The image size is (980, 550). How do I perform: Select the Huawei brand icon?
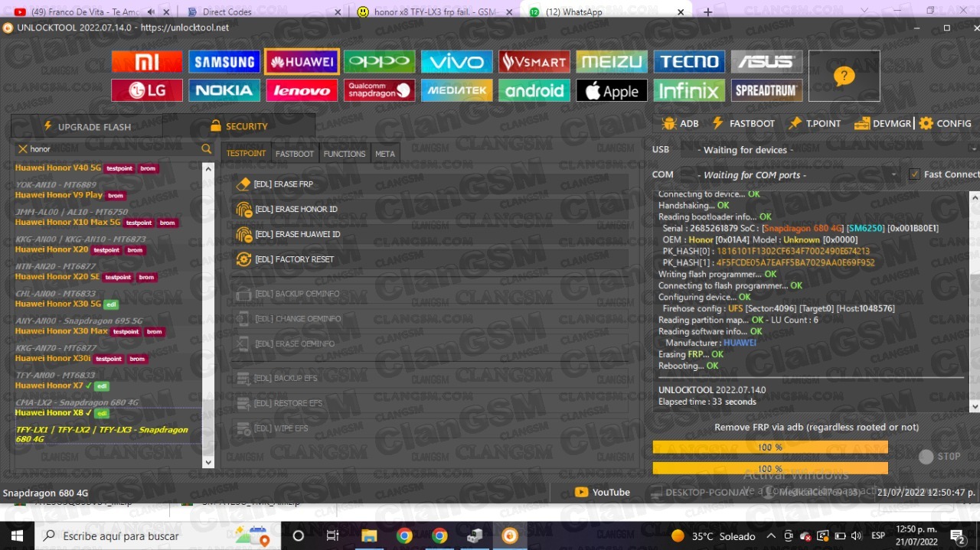tap(302, 62)
